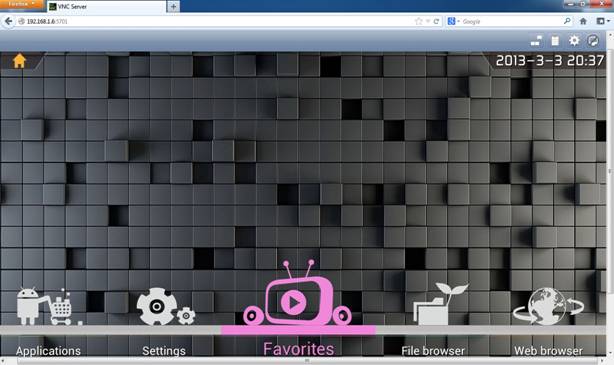Image resolution: width=614 pixels, height=365 pixels.
Task: Click the 2013-3-3 20:37 clock
Action: point(550,60)
